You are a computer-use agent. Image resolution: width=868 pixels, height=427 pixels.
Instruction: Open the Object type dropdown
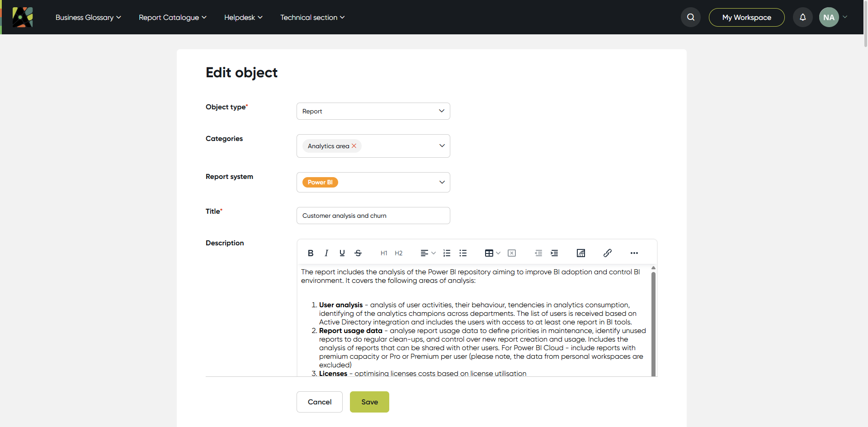coord(373,111)
